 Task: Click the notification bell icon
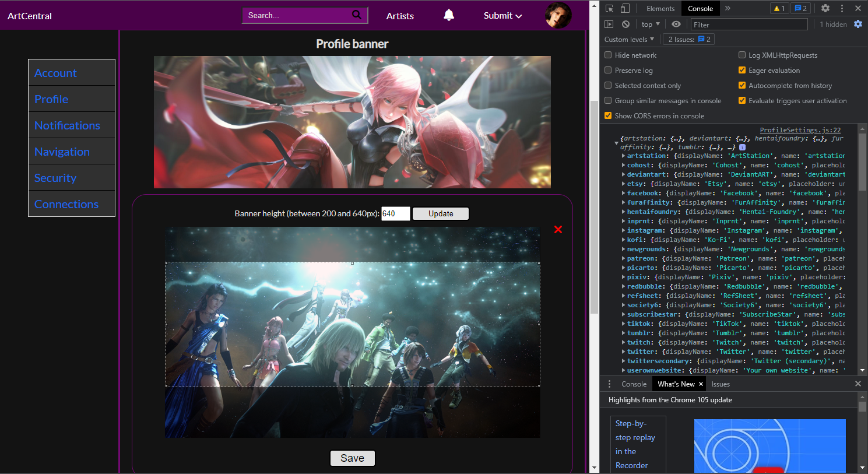pyautogui.click(x=449, y=15)
